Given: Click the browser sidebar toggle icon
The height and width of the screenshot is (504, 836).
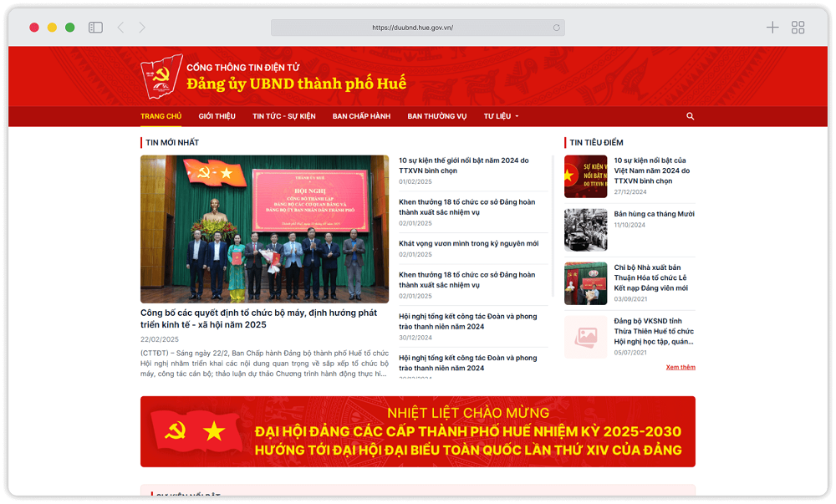Looking at the screenshot, I should 95,28.
